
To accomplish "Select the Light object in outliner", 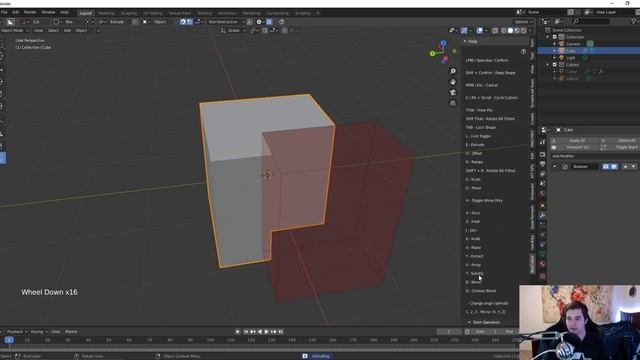I will point(570,58).
